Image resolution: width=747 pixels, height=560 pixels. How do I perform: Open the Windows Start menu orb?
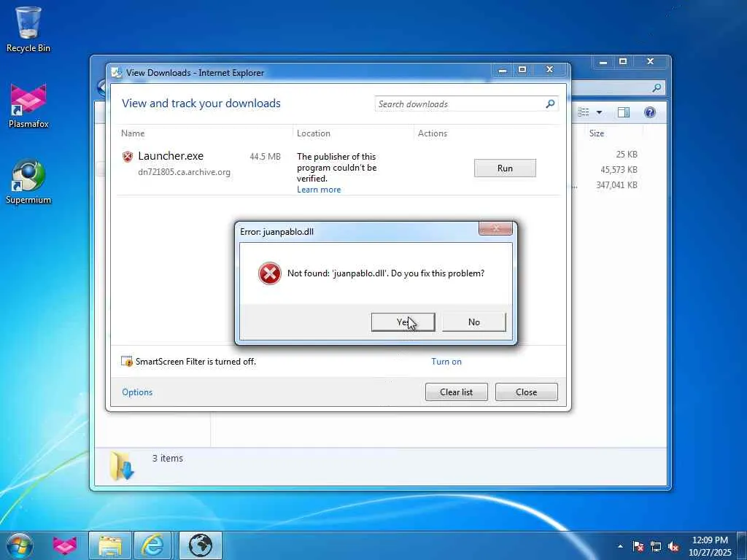click(20, 545)
